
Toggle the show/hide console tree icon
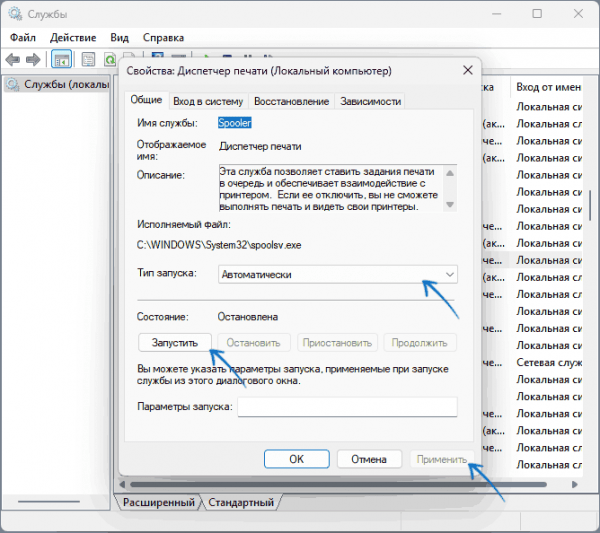click(62, 60)
